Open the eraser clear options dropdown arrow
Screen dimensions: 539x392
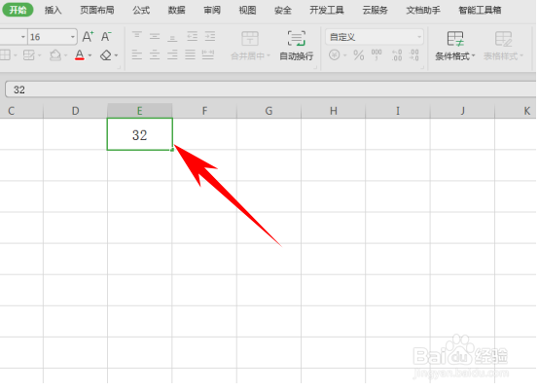tap(116, 55)
